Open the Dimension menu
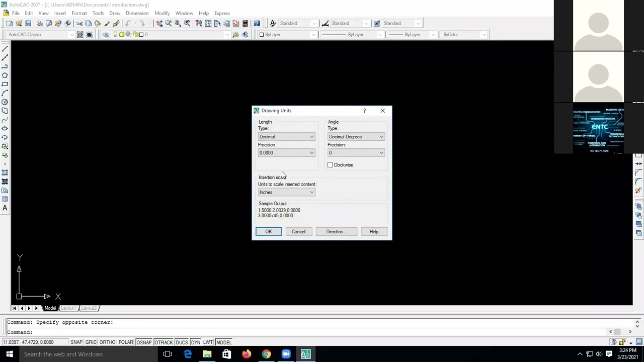The image size is (644, 362). (x=137, y=13)
